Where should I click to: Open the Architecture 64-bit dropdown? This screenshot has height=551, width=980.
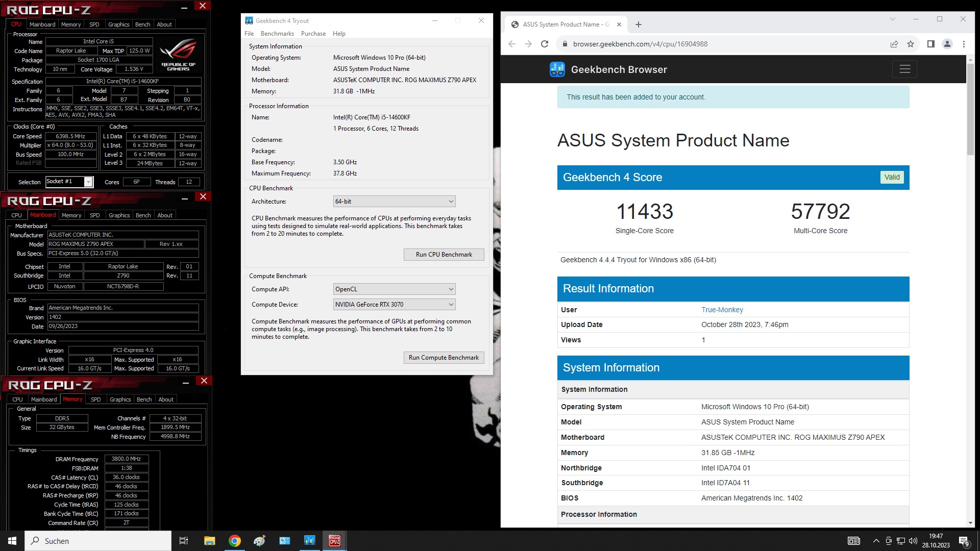(394, 202)
